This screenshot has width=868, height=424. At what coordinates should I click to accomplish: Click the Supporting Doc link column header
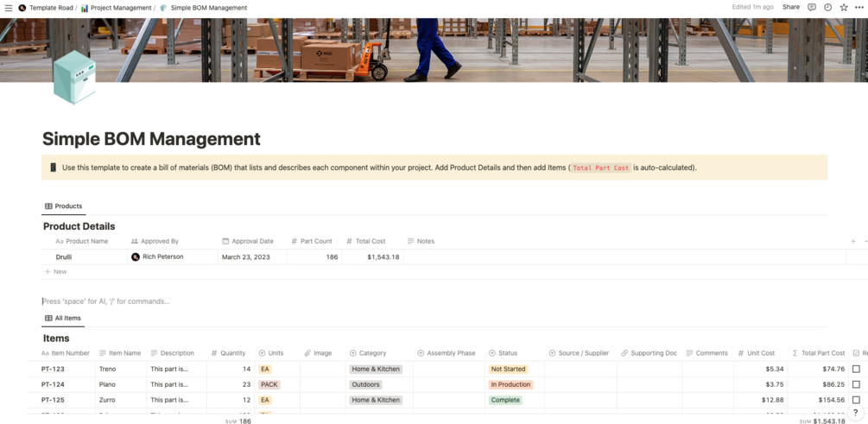coord(649,353)
